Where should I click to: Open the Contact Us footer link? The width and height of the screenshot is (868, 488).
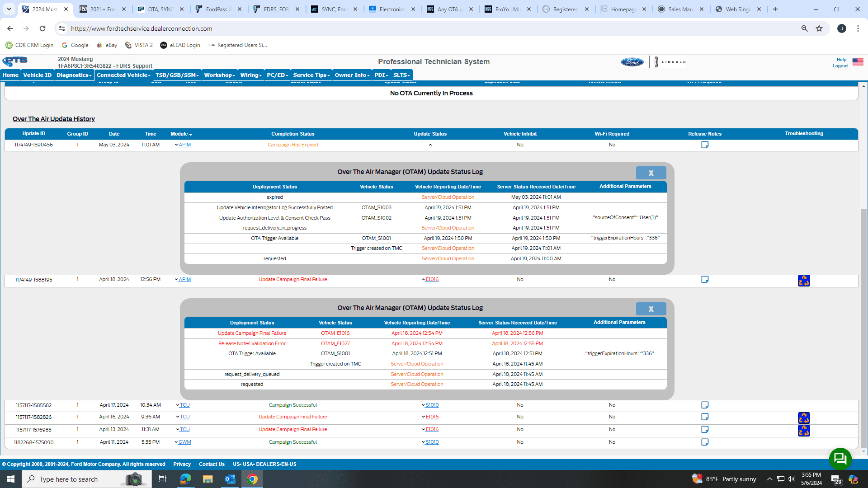click(212, 464)
